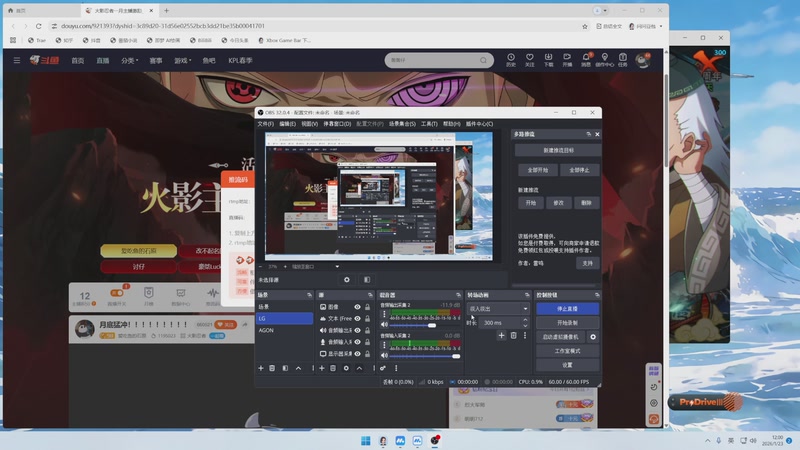
Task: Click 开始录制 button
Action: 567,322
